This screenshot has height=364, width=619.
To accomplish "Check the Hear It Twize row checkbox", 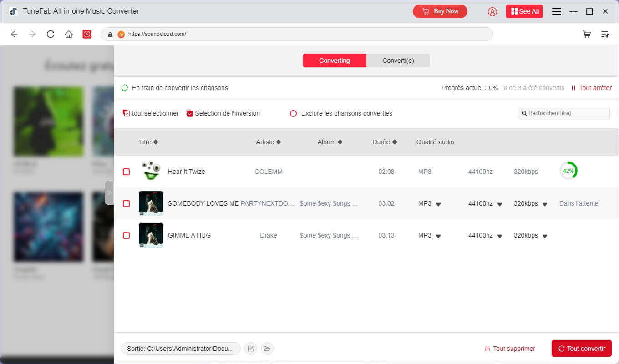I will 127,172.
